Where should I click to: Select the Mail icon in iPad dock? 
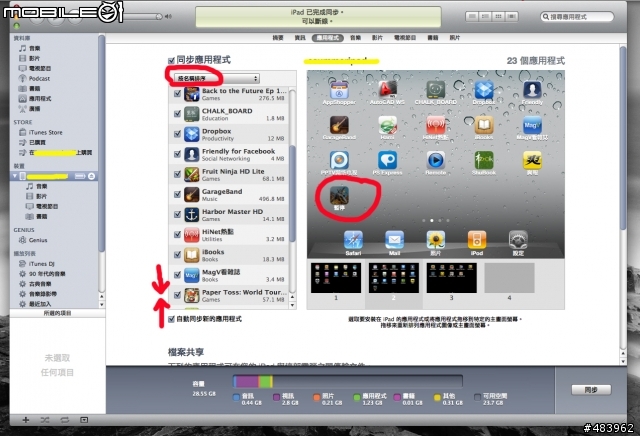pos(394,240)
